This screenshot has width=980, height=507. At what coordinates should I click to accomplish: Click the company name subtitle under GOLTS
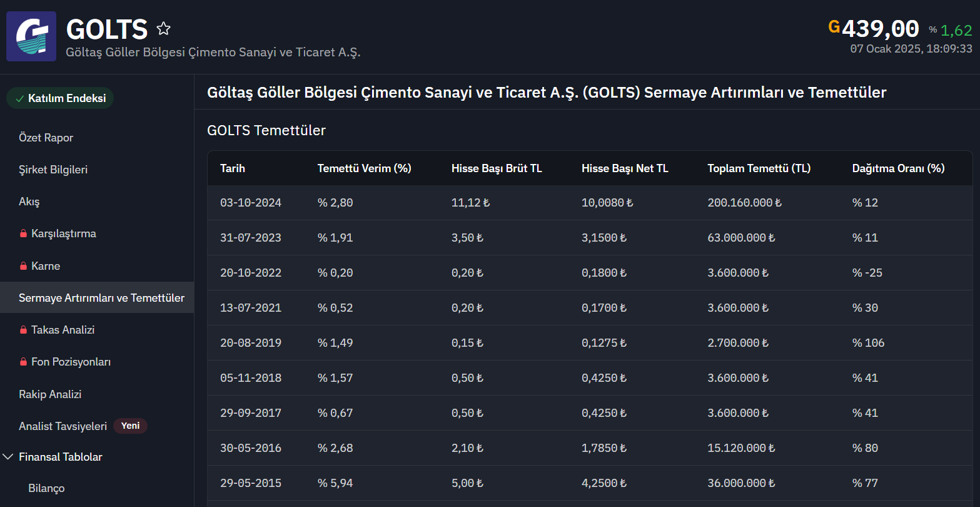(x=213, y=52)
